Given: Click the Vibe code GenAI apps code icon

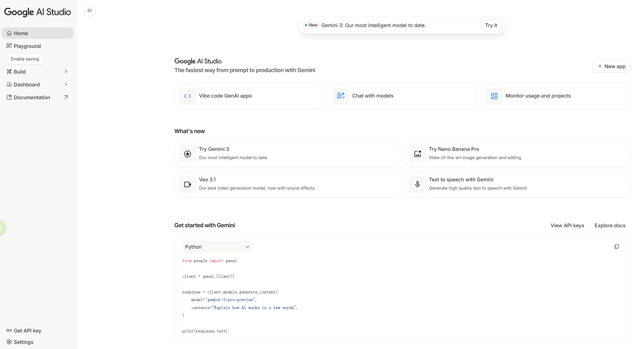Looking at the screenshot, I should (187, 96).
